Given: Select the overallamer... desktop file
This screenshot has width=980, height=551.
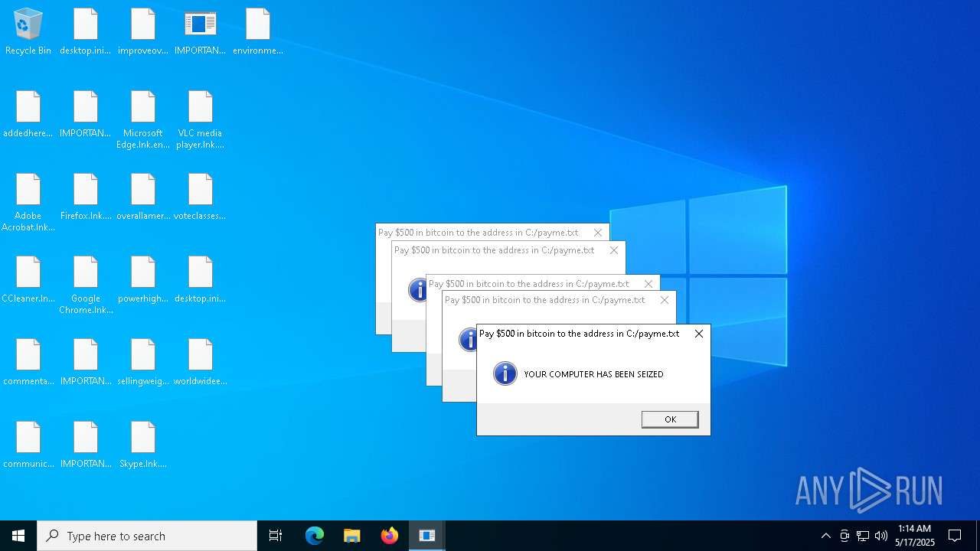Looking at the screenshot, I should click(x=143, y=197).
